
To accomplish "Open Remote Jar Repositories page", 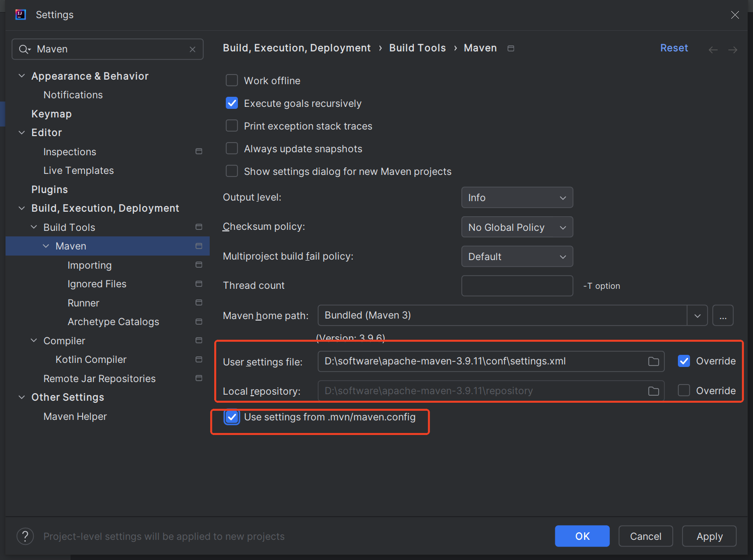I will click(x=99, y=379).
